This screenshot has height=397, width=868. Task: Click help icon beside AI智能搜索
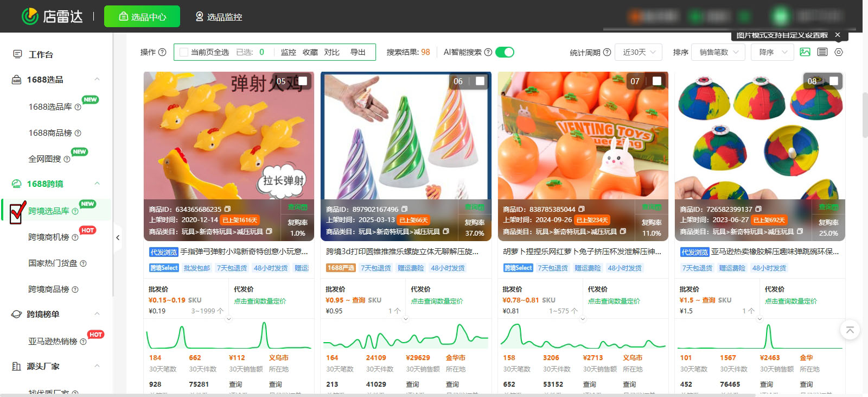tap(488, 52)
